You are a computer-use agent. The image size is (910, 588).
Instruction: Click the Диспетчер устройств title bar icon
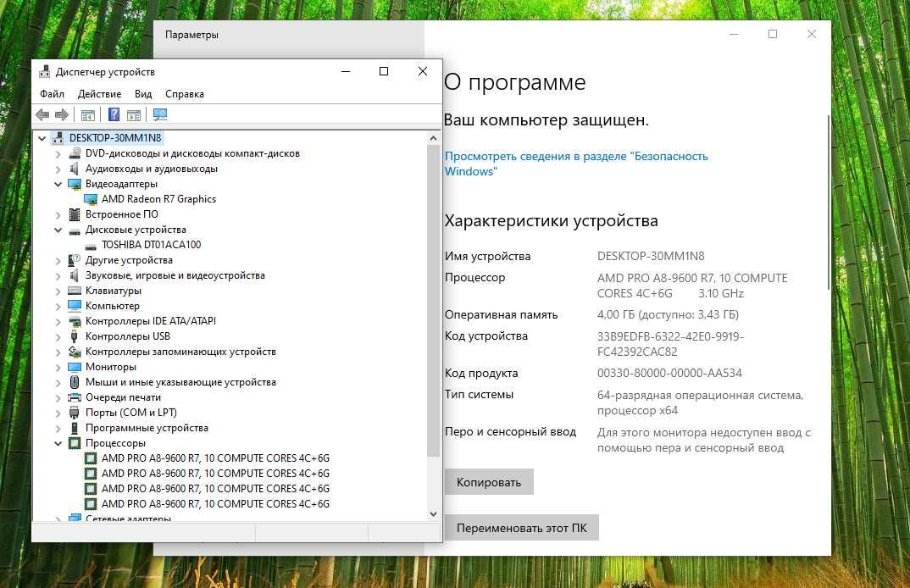tap(44, 72)
